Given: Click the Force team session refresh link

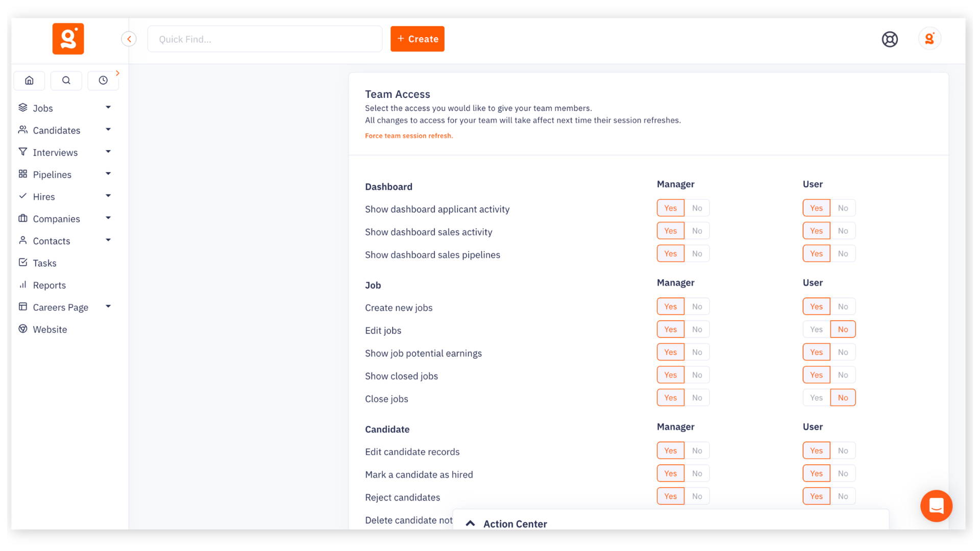Looking at the screenshot, I should [x=408, y=136].
